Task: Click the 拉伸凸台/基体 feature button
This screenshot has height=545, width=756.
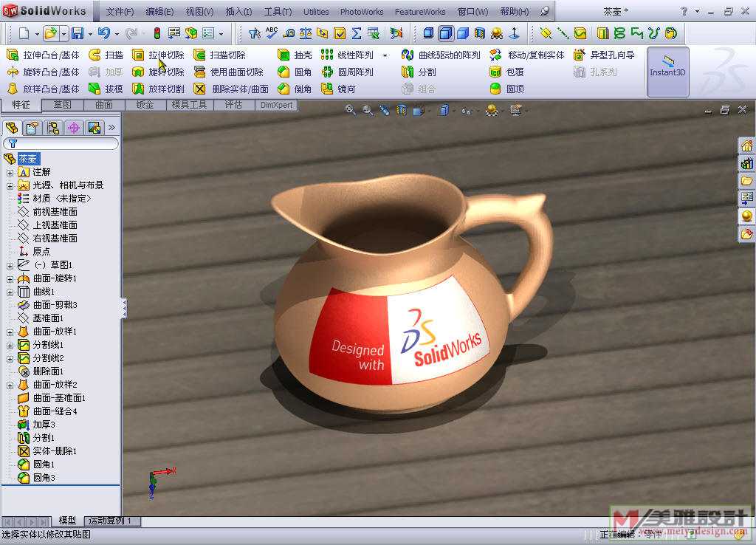Action: coord(43,55)
